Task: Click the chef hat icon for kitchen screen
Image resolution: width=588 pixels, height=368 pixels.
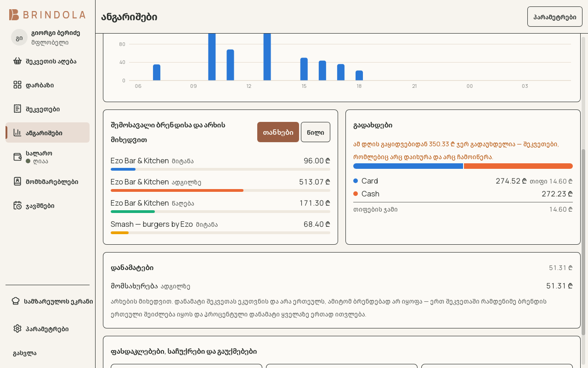Action: 16,301
